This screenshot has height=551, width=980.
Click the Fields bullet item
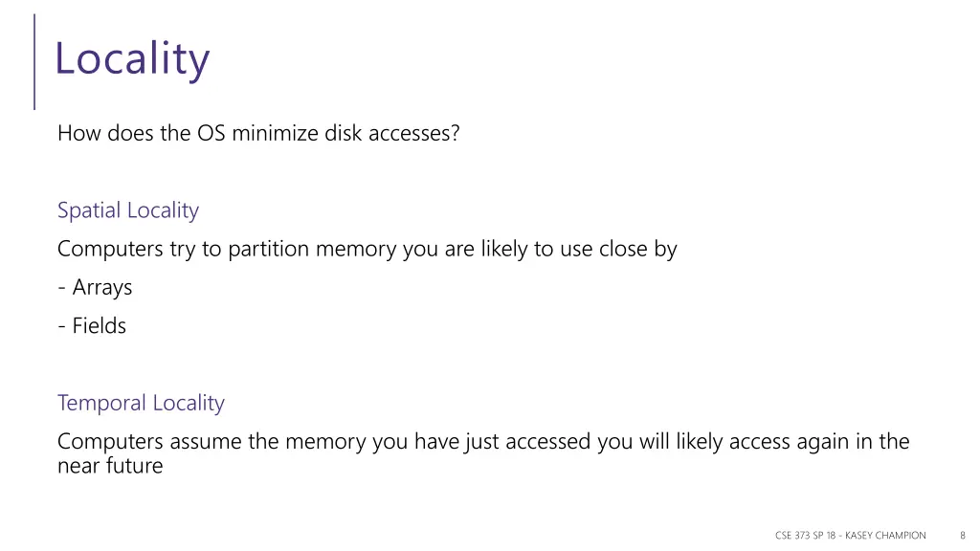(92, 325)
